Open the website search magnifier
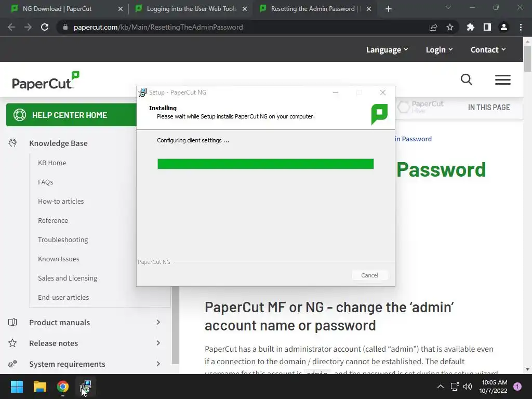The width and height of the screenshot is (532, 399). point(467,79)
